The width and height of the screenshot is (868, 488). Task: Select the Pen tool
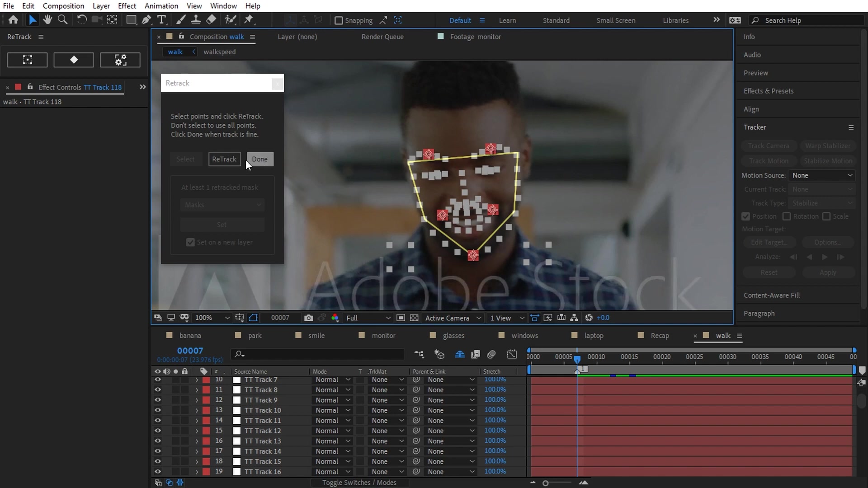[x=146, y=20]
